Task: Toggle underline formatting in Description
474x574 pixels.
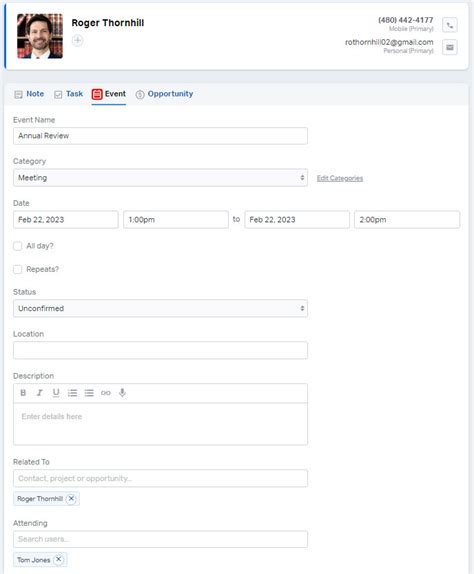Action: click(x=56, y=393)
